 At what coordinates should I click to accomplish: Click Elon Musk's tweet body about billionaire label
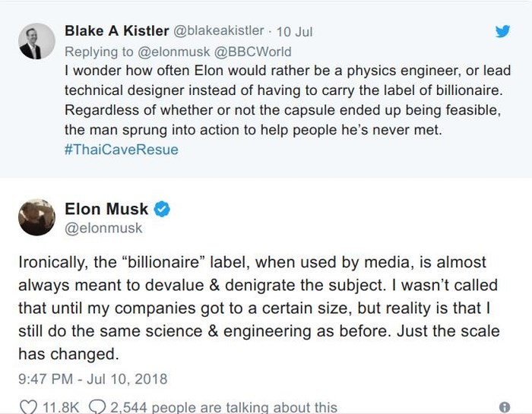point(257,308)
